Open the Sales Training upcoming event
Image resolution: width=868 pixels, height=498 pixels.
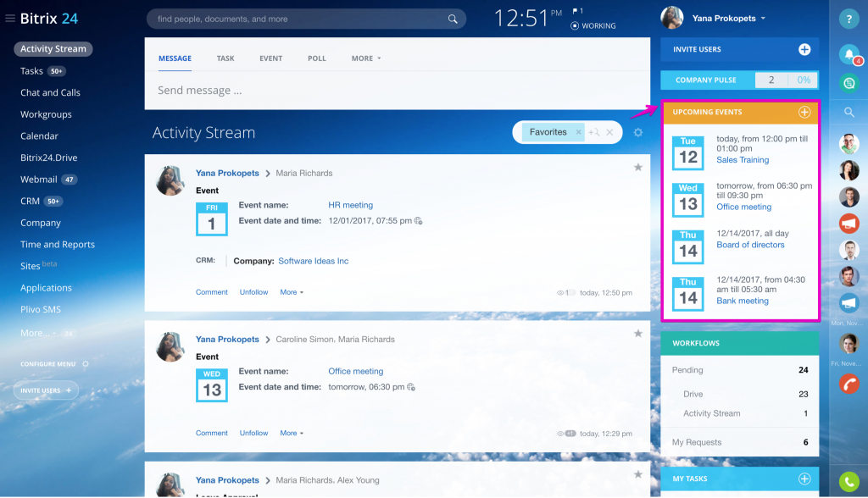click(743, 160)
